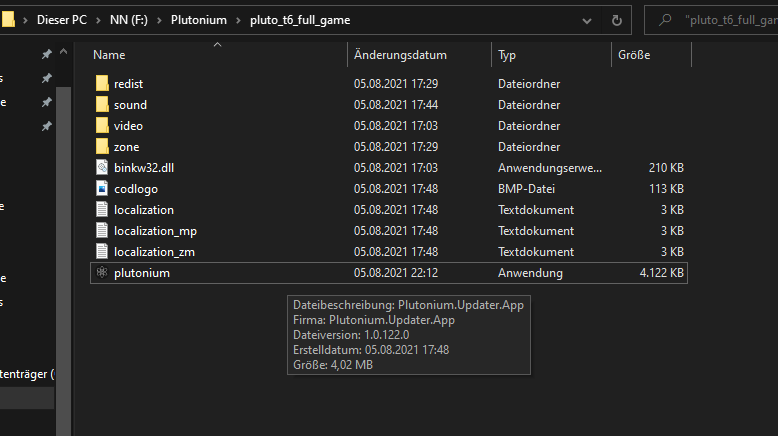Expand the chevron after Dieser PC

click(98, 20)
